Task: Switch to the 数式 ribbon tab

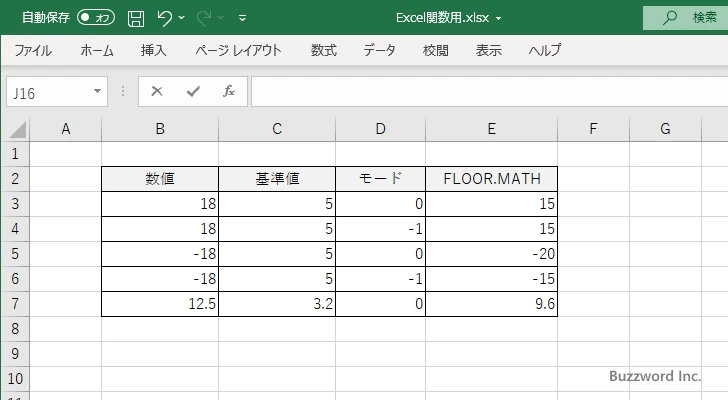Action: (x=323, y=50)
